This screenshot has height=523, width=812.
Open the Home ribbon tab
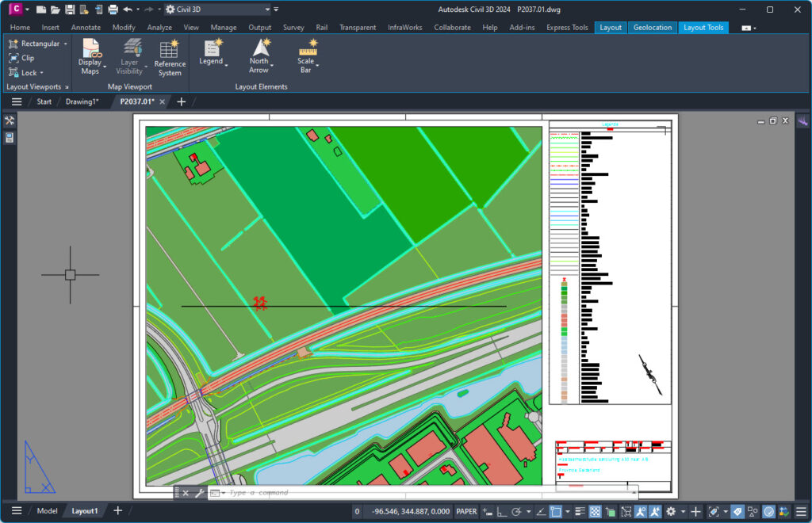pyautogui.click(x=20, y=28)
